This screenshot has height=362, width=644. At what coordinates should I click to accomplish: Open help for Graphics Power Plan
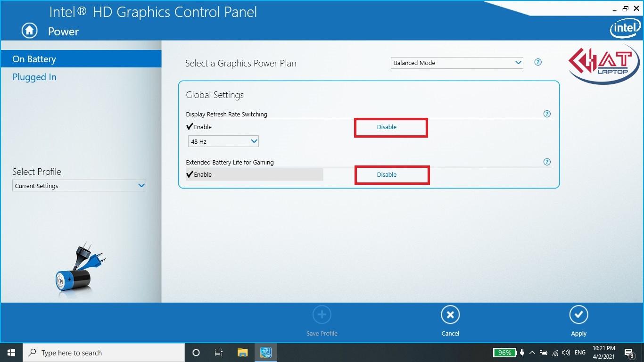tap(538, 62)
